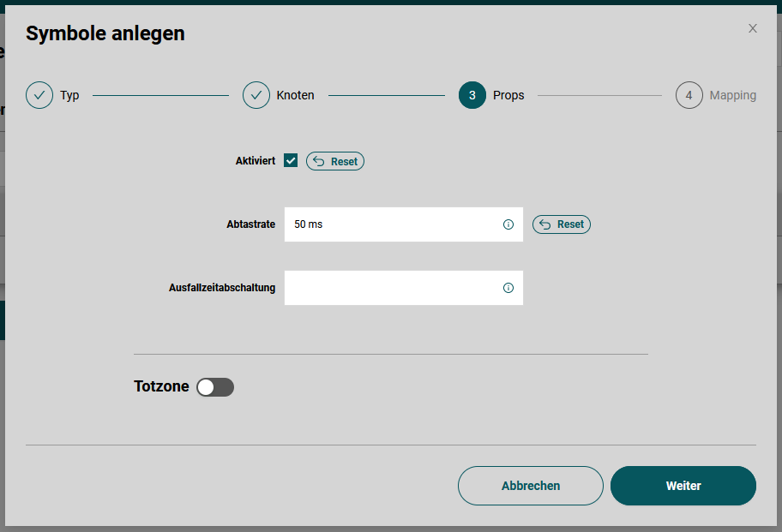Open the info tooltip for Ausfallzeitabschaltung
This screenshot has height=532, width=782.
pos(508,288)
